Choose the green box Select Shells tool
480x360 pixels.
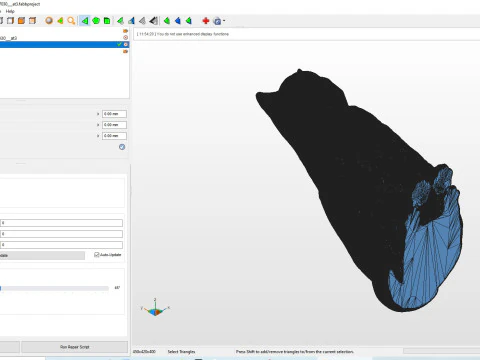click(107, 21)
